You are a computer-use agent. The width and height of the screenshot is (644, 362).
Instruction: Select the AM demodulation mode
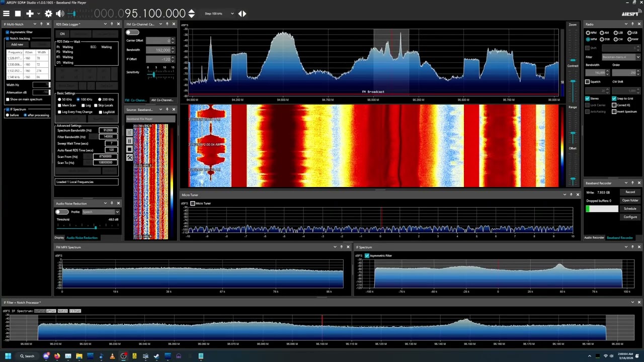(602, 33)
